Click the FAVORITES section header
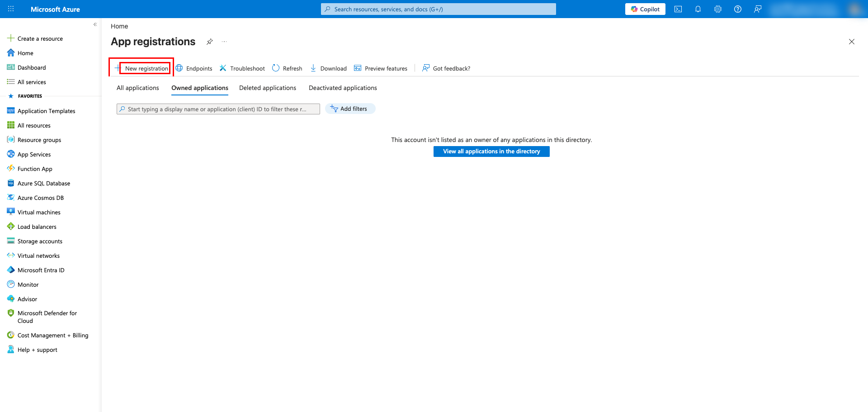The image size is (868, 412). pyautogui.click(x=30, y=96)
